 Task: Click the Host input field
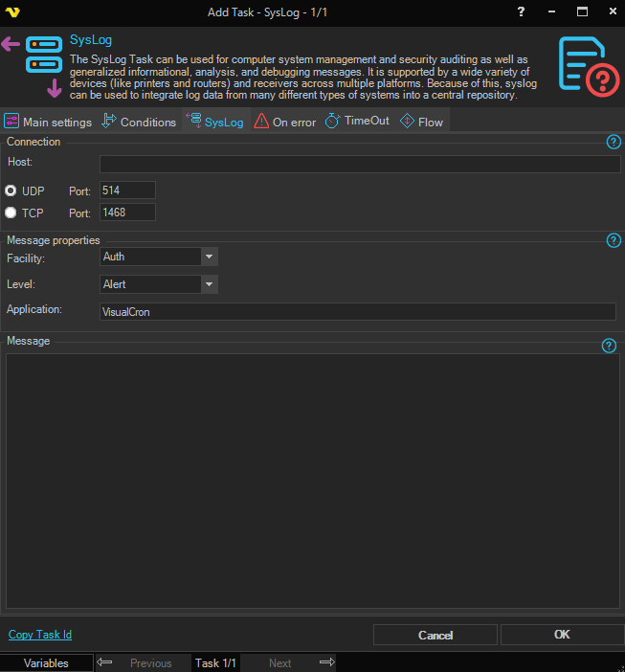pyautogui.click(x=359, y=164)
